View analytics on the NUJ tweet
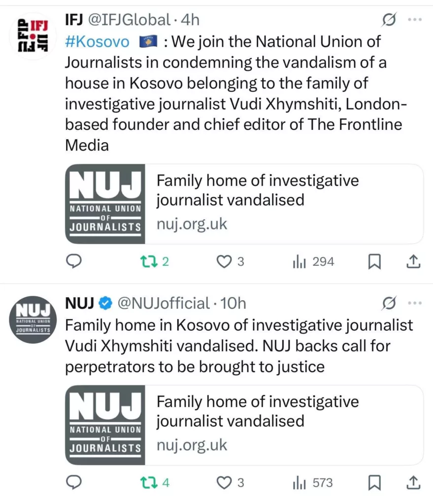 (300, 483)
